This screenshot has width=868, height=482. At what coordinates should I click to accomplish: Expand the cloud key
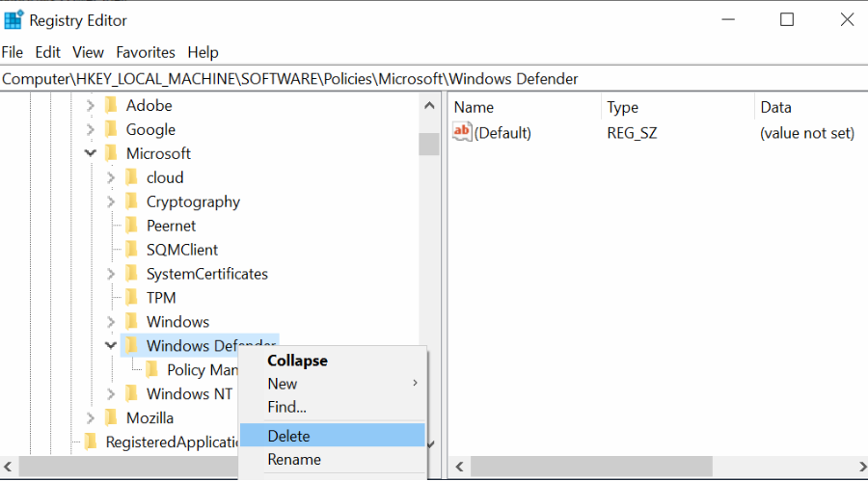coord(111,177)
